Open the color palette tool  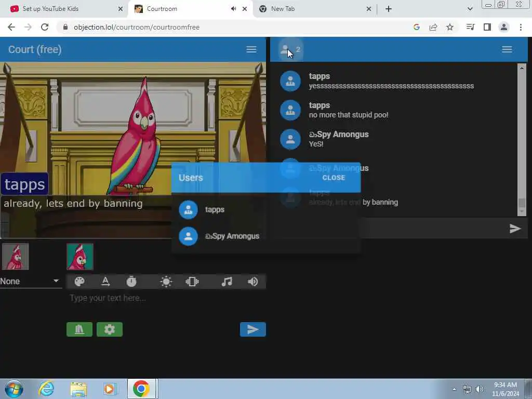(79, 282)
